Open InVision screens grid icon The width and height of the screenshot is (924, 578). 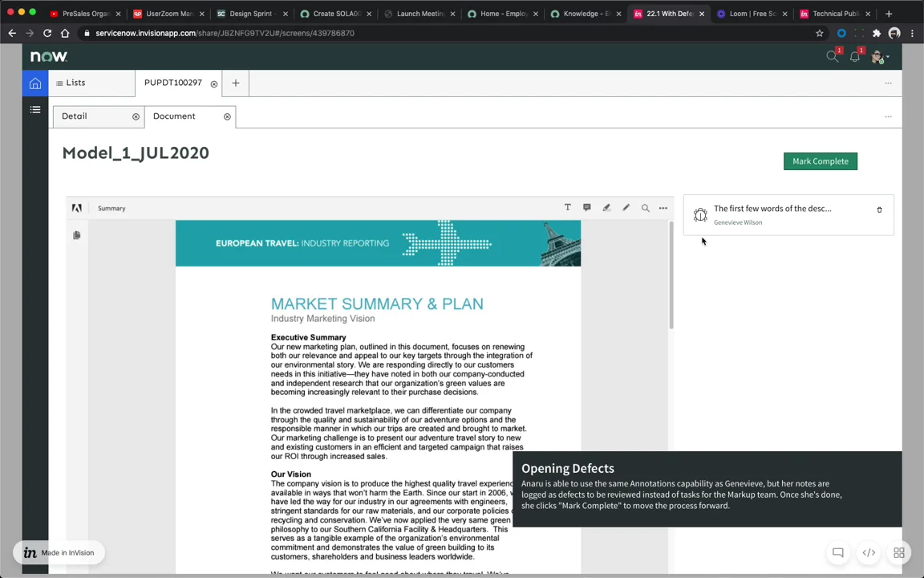click(898, 552)
